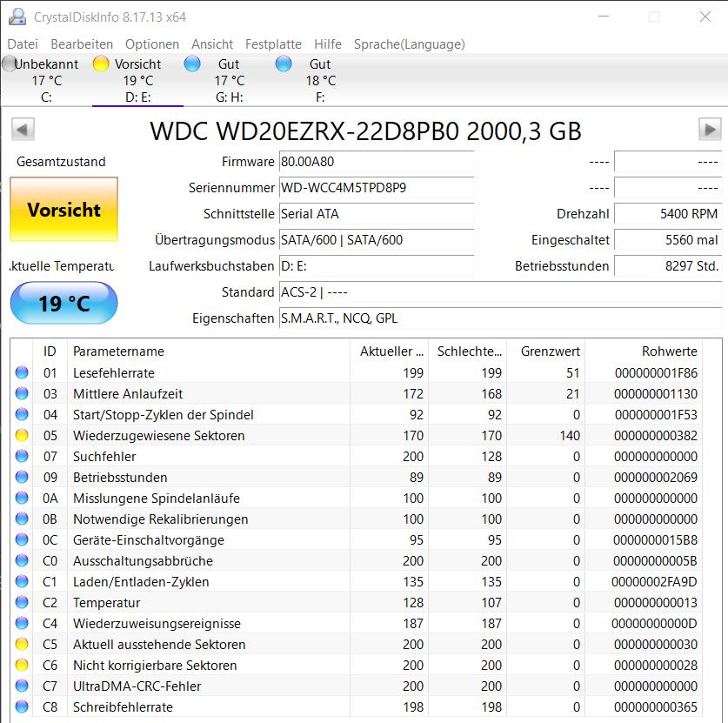Click the Grenzwert value 140

click(x=570, y=436)
